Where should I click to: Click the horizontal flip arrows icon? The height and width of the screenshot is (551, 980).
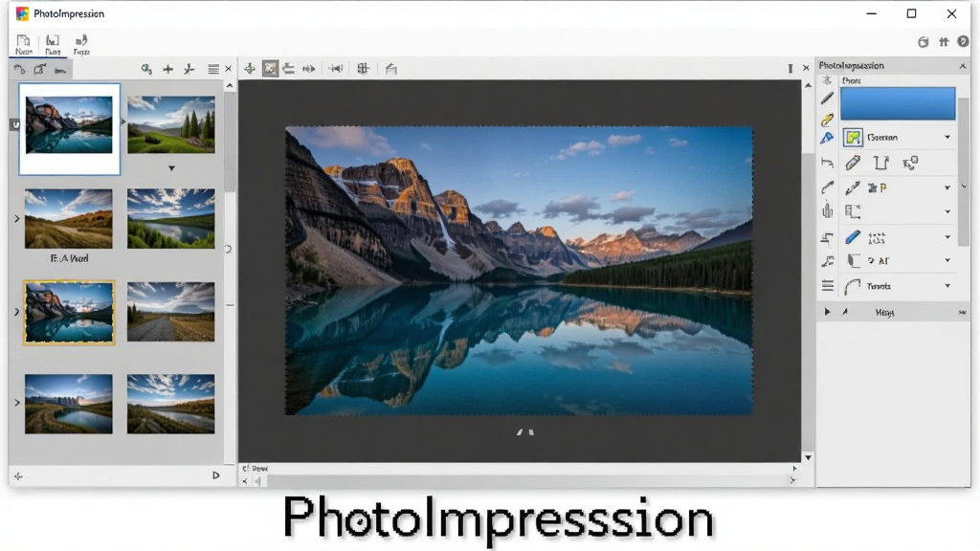click(309, 69)
